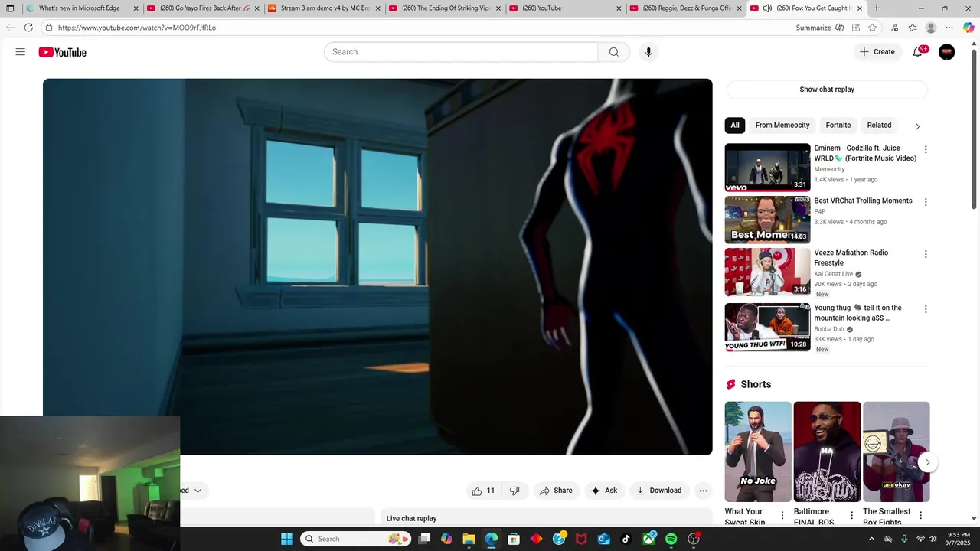Toggle the subscribed dropdown chevron
The image size is (980, 551).
(x=198, y=491)
